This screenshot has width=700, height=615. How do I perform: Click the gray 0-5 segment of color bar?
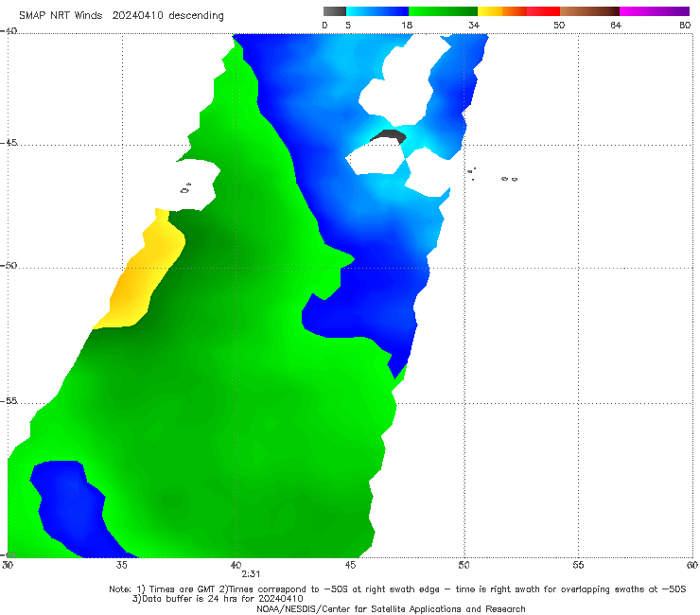pyautogui.click(x=334, y=11)
